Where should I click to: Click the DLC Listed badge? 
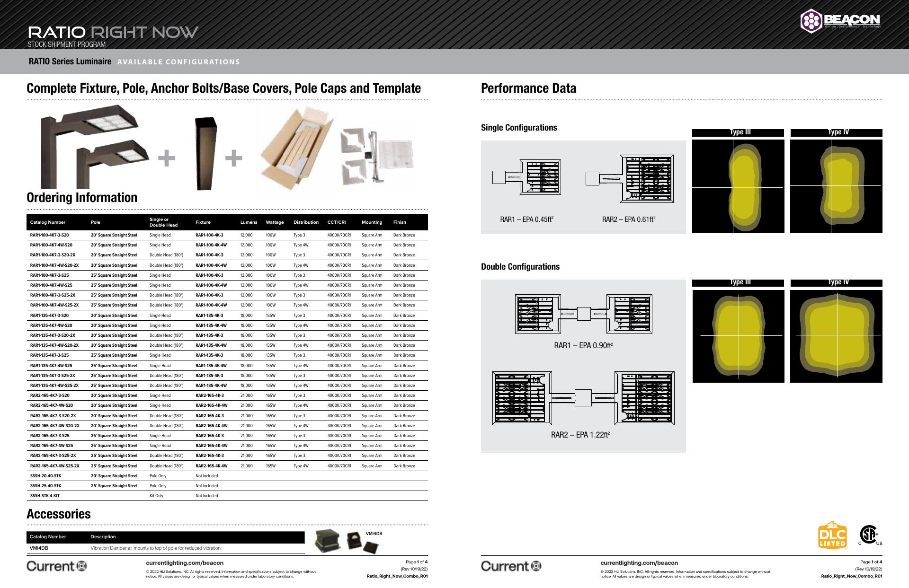pyautogui.click(x=832, y=535)
